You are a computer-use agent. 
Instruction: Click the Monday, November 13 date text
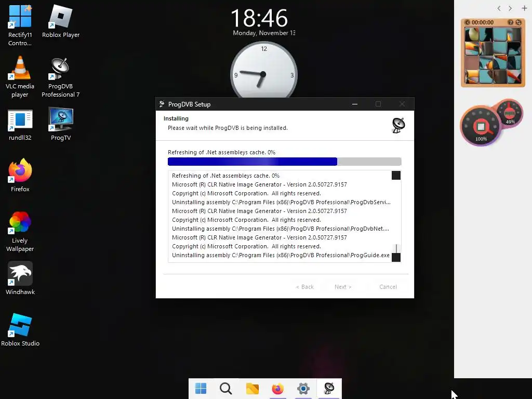coord(264,33)
